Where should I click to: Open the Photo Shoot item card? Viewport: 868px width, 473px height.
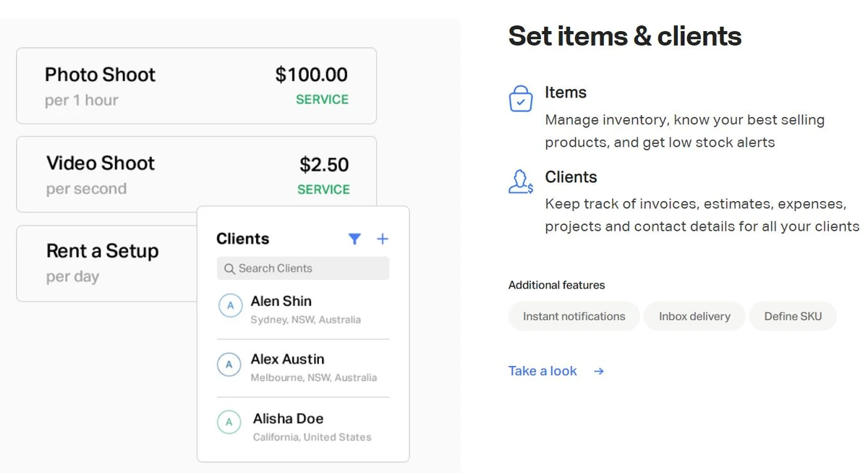click(196, 86)
